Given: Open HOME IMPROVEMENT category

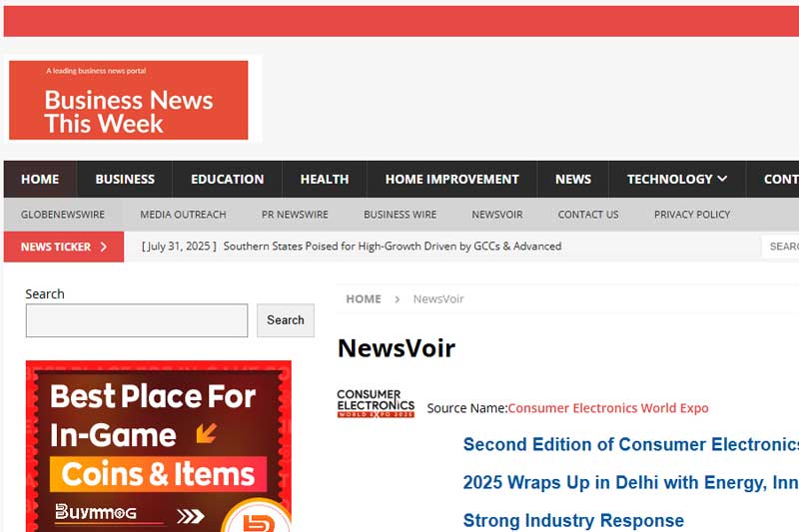Looking at the screenshot, I should pos(452,180).
